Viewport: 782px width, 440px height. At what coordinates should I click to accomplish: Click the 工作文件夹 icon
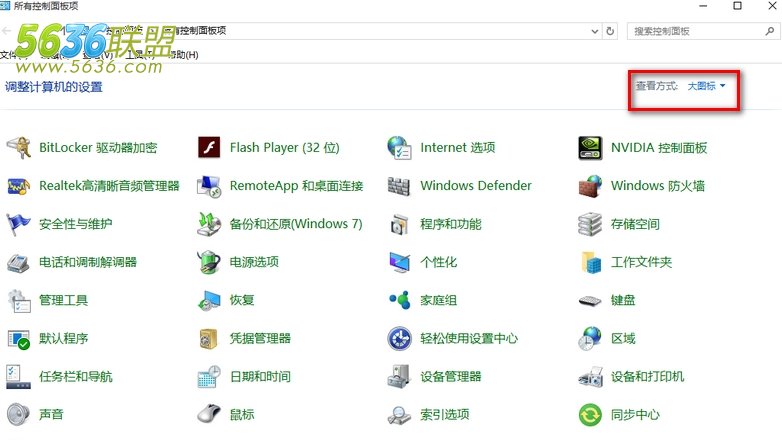pyautogui.click(x=591, y=262)
